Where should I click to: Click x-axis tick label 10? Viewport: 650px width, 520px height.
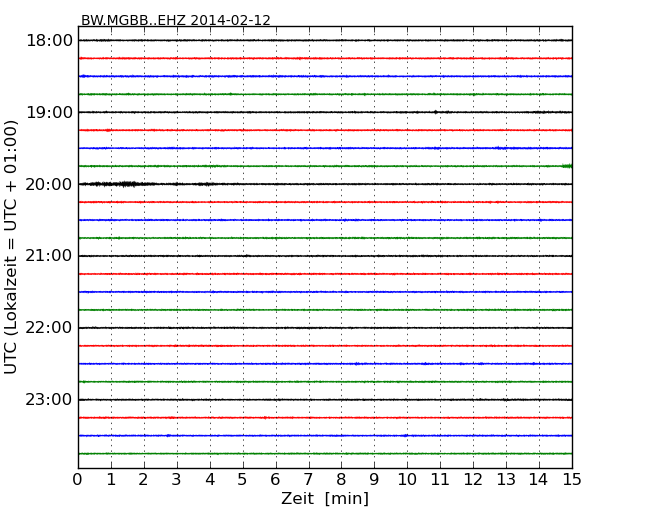[x=407, y=480]
